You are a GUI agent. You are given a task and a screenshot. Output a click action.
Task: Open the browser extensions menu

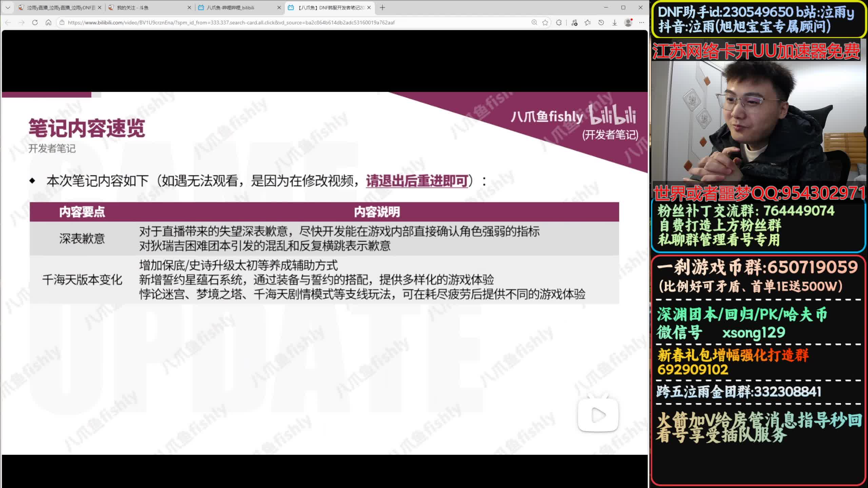point(559,22)
